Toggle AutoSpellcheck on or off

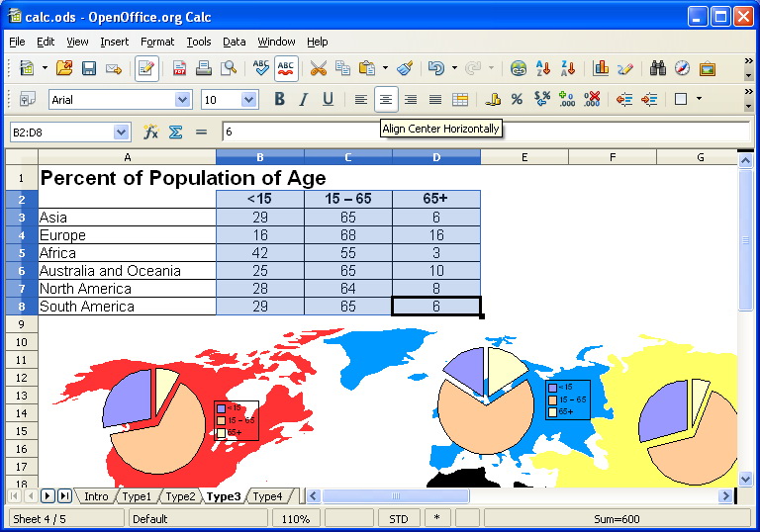pos(287,68)
